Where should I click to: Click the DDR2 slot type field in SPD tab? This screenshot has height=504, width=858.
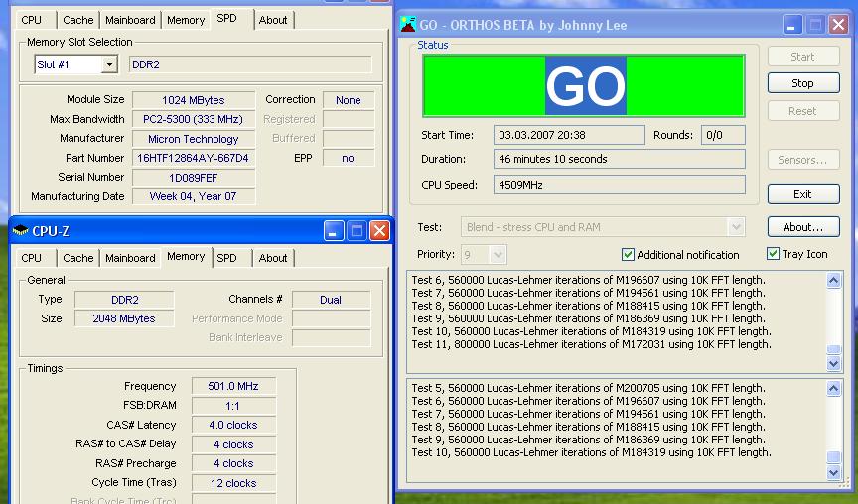point(250,64)
